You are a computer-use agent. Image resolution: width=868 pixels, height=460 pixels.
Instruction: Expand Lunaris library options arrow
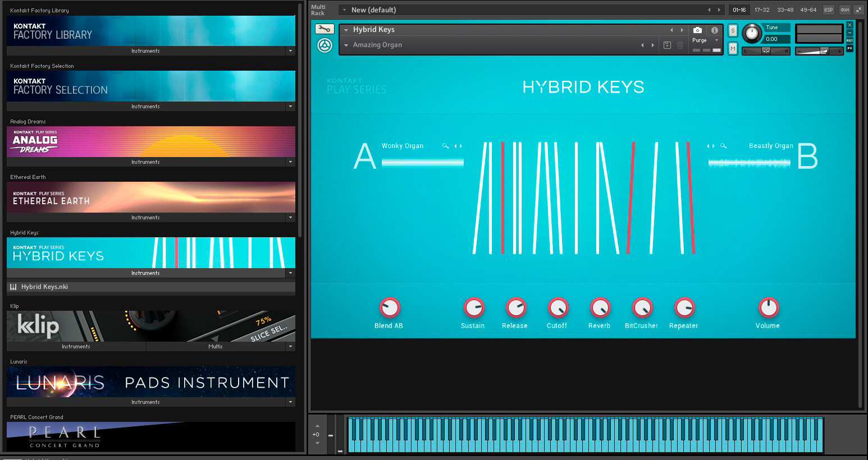(290, 402)
